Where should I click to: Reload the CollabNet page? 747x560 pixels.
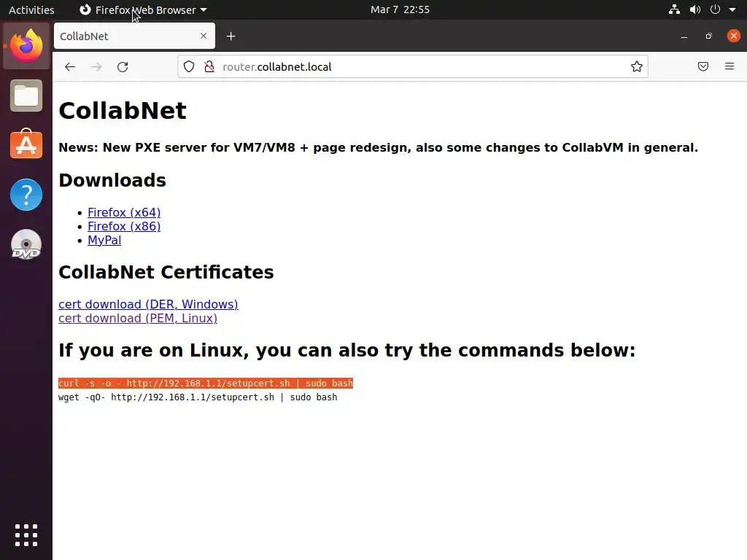pos(123,66)
